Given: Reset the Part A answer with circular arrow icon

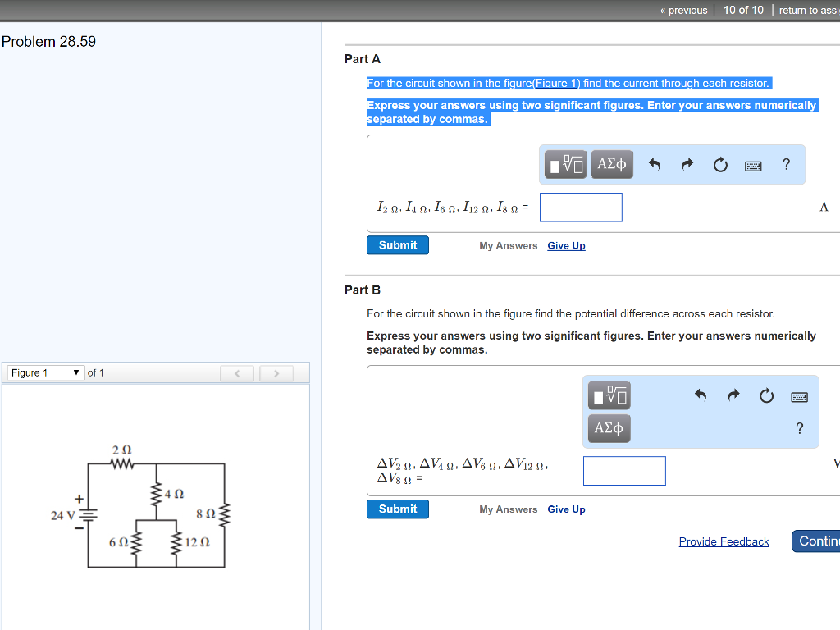Looking at the screenshot, I should 720,164.
